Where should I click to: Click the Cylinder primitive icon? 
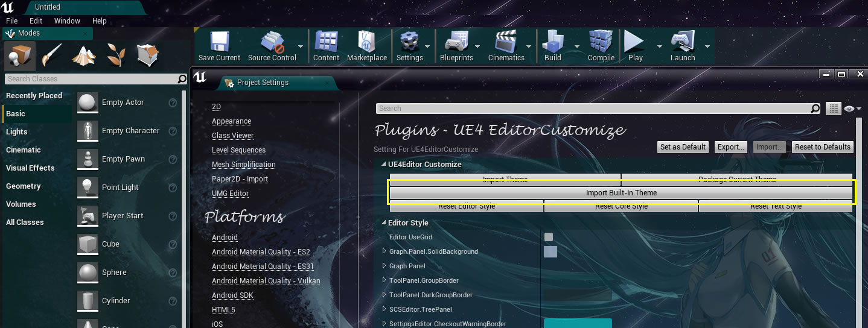click(88, 301)
